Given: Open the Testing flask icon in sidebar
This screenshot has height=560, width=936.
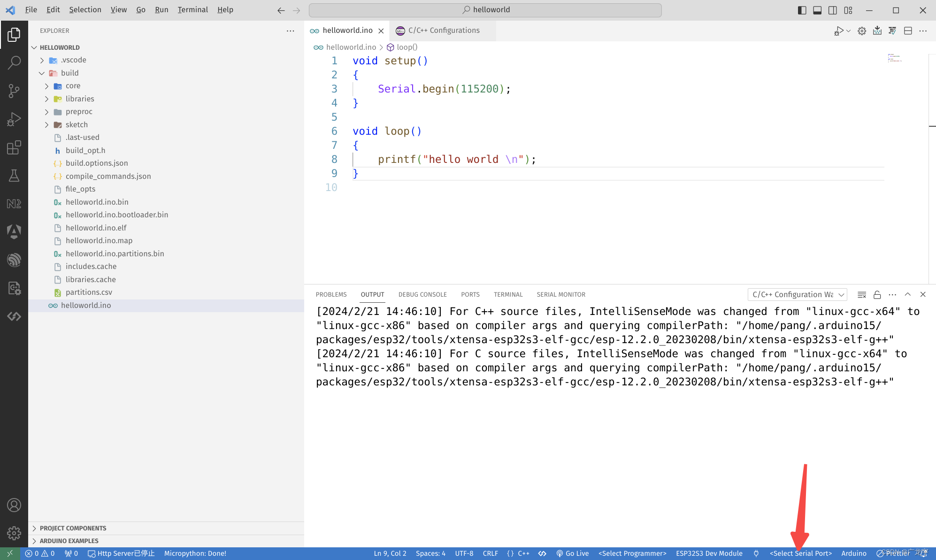Looking at the screenshot, I should (x=14, y=175).
